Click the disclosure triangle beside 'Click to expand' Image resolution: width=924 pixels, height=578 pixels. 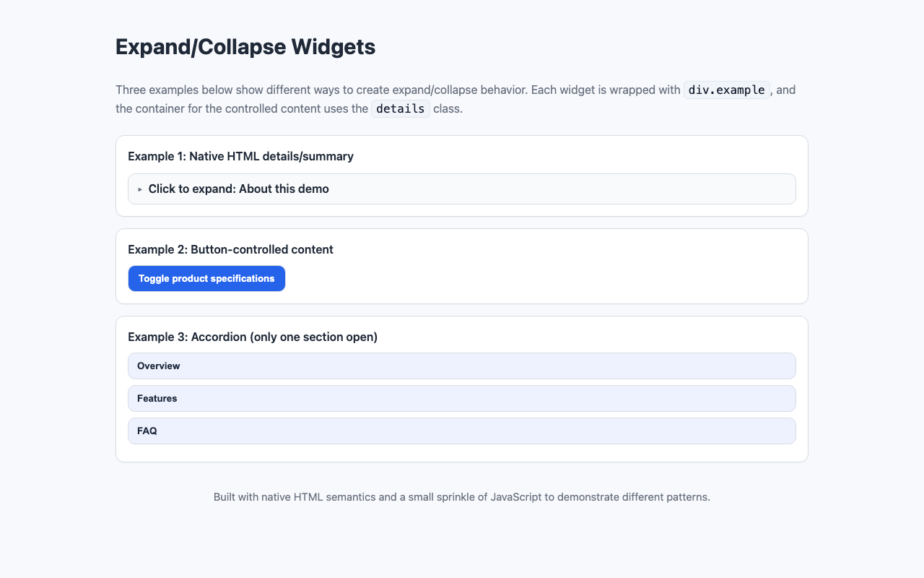tap(140, 189)
